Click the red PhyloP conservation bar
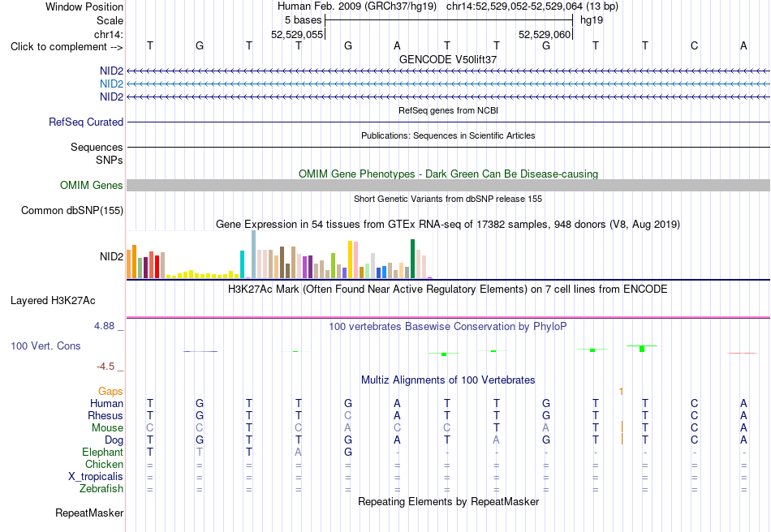Screen dimensions: 771x532 [x=743, y=353]
